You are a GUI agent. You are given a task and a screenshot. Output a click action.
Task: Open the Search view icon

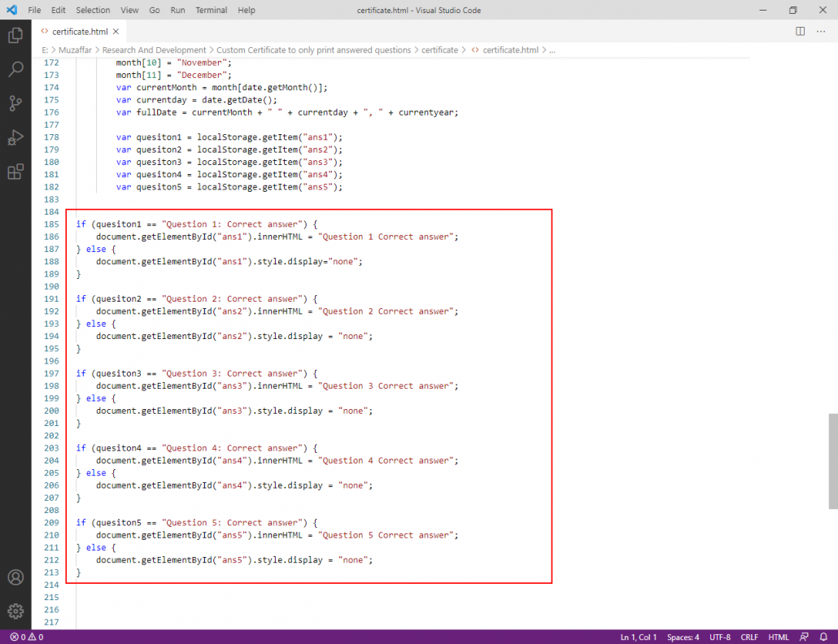[15, 70]
